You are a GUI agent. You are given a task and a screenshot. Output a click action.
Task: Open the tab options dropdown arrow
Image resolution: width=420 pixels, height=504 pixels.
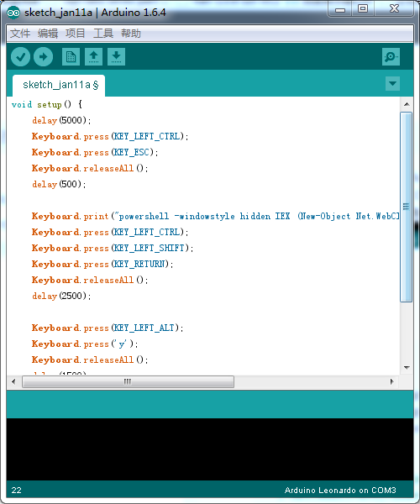(392, 83)
